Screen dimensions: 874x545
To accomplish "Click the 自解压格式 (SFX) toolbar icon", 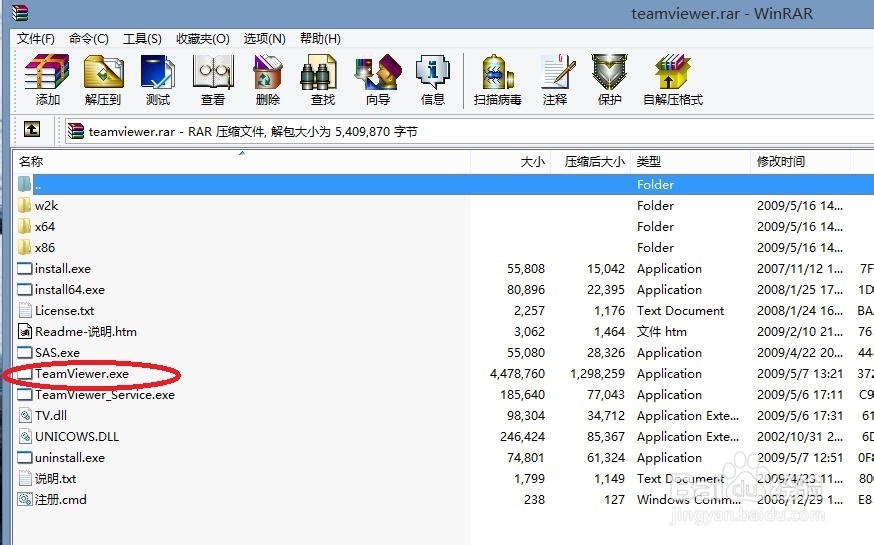I will click(x=673, y=71).
